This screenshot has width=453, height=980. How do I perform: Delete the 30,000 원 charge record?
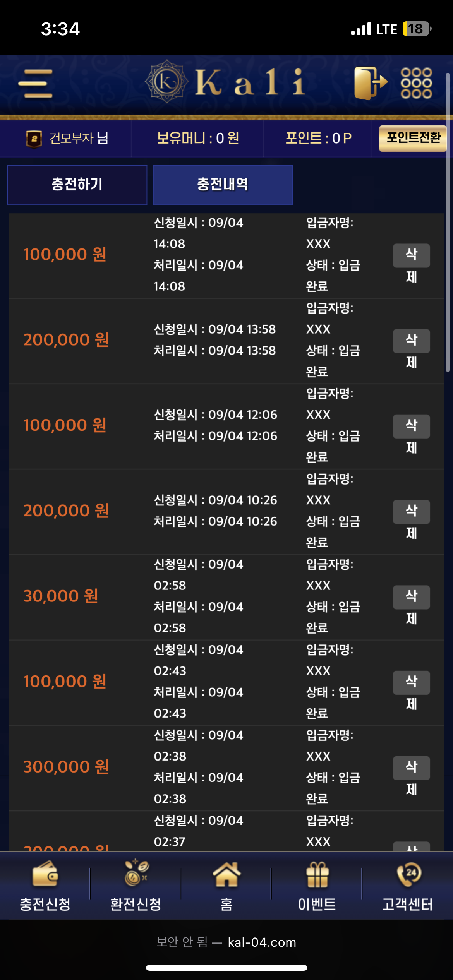click(x=411, y=598)
